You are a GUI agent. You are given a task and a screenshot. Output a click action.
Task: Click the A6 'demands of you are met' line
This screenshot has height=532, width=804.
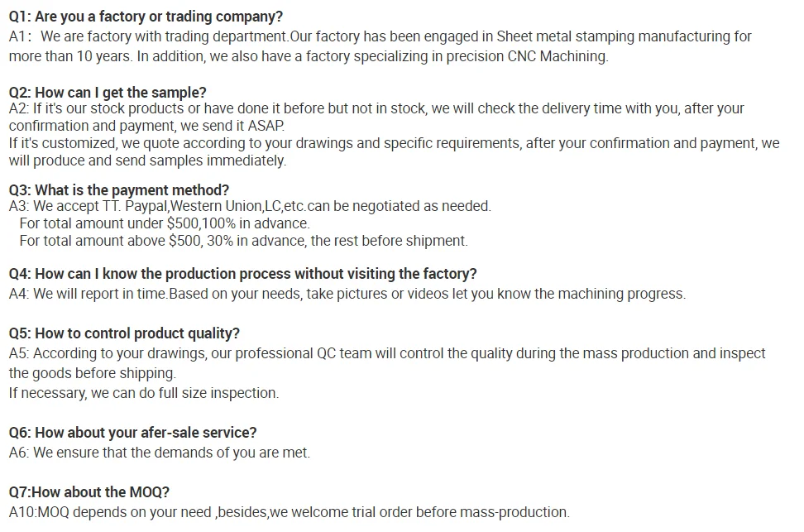[160, 453]
